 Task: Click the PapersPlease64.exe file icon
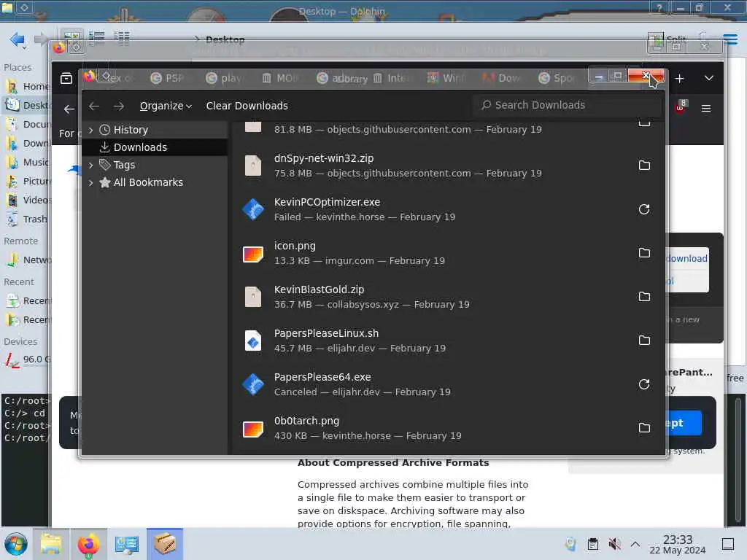(253, 384)
